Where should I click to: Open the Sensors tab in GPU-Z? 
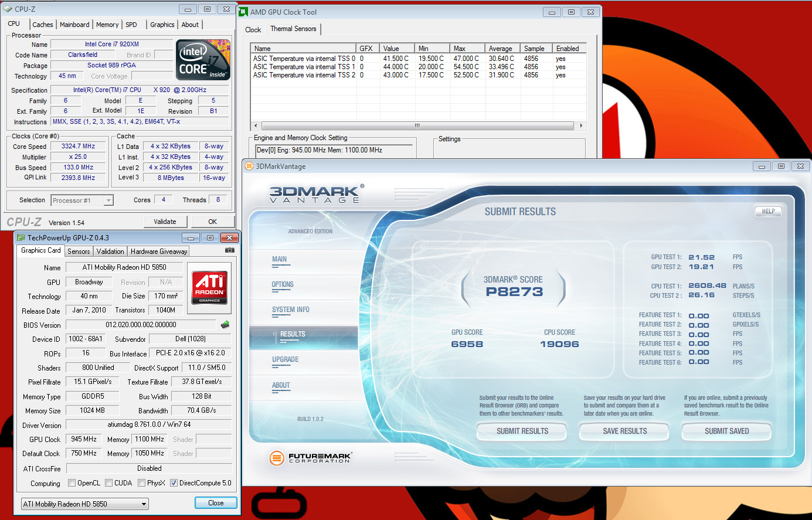tap(79, 251)
